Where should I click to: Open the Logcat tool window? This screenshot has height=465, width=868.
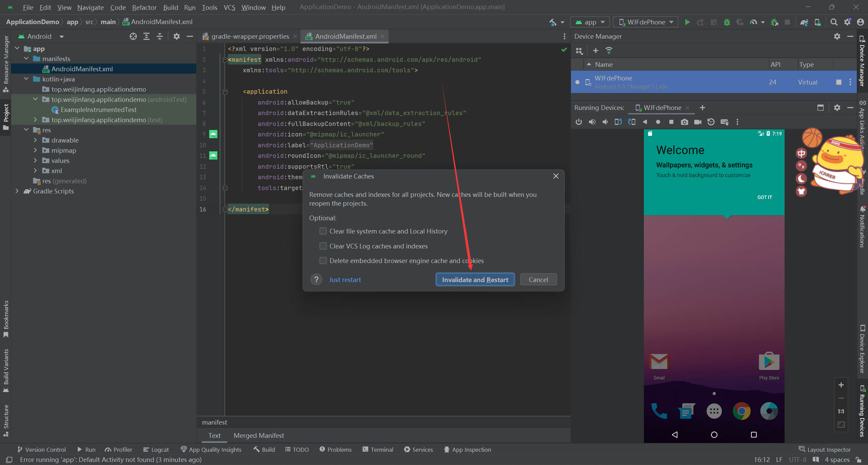tap(156, 449)
